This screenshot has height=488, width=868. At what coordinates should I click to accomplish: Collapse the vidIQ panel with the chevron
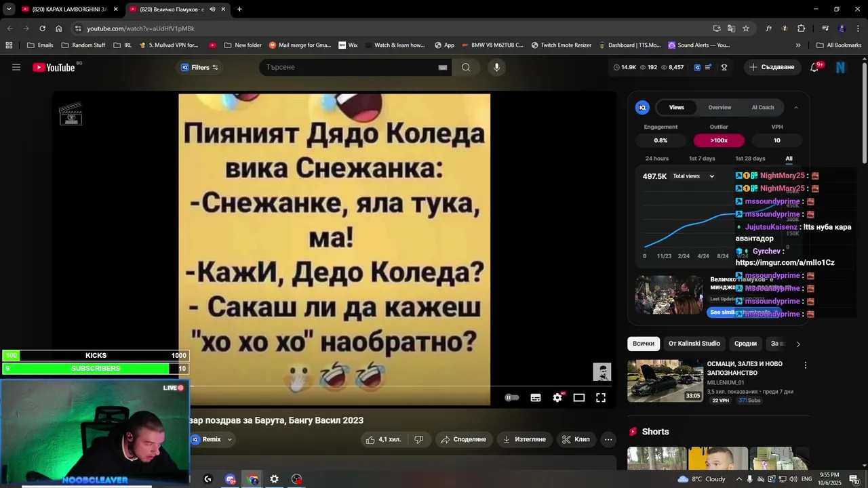[796, 107]
